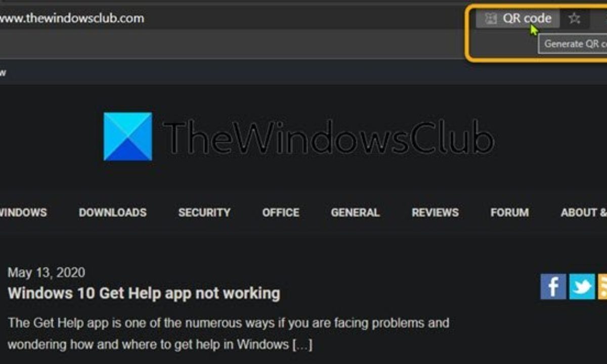Go to the OFFICE section
Image resolution: width=607 pixels, height=364 pixels.
(x=281, y=212)
